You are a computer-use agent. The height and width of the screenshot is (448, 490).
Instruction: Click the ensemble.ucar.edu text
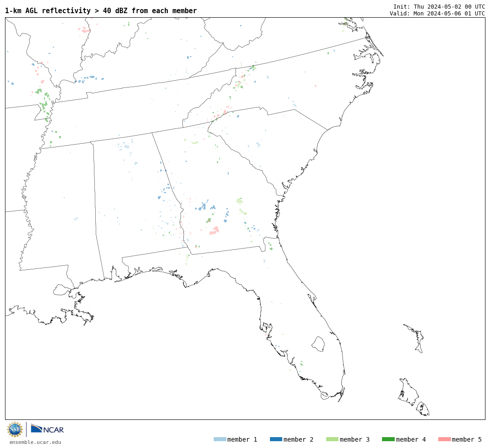[x=35, y=442]
